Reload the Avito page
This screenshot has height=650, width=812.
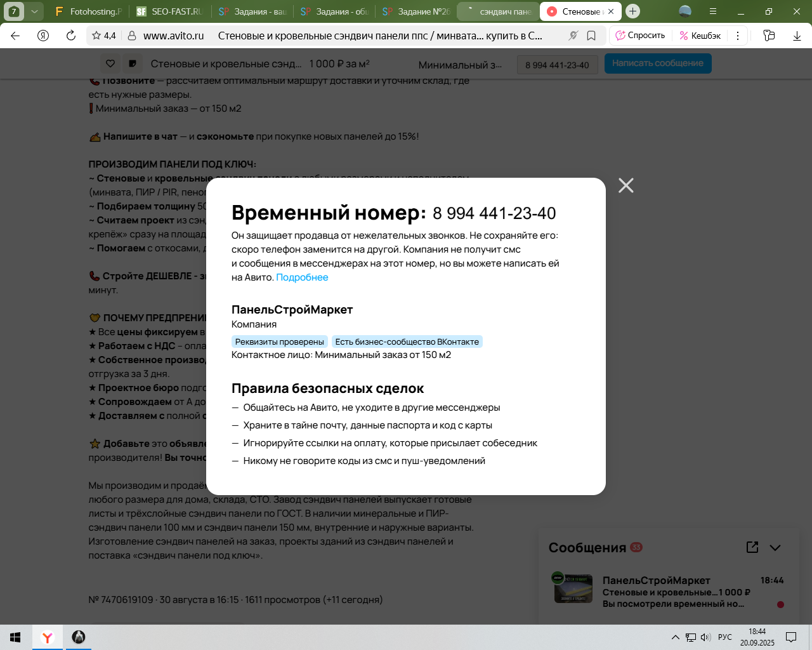click(x=71, y=36)
